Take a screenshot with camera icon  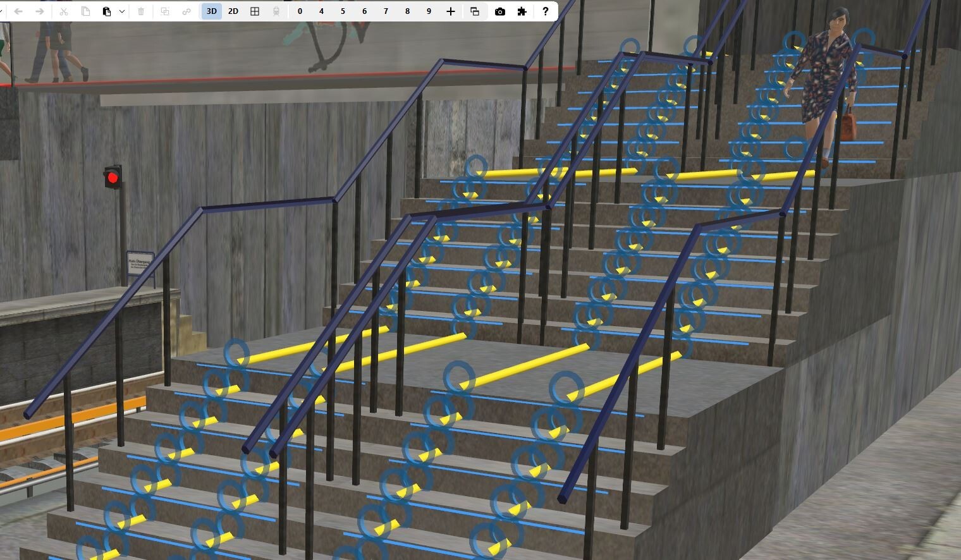tap(500, 11)
